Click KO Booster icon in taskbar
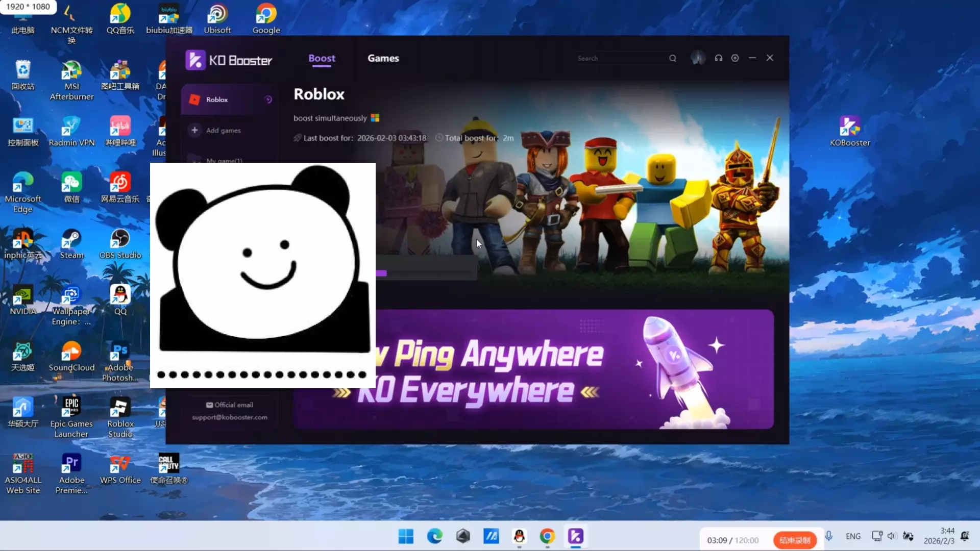The width and height of the screenshot is (980, 551). point(576,536)
